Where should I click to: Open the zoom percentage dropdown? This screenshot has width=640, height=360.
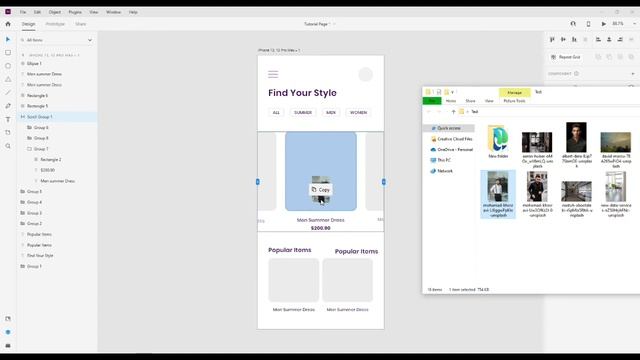coord(634,24)
